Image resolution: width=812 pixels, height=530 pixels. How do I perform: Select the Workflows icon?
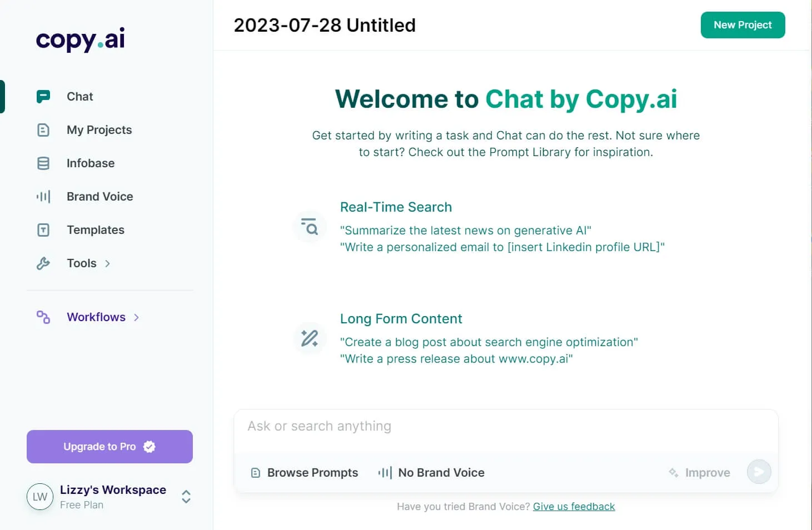[43, 317]
